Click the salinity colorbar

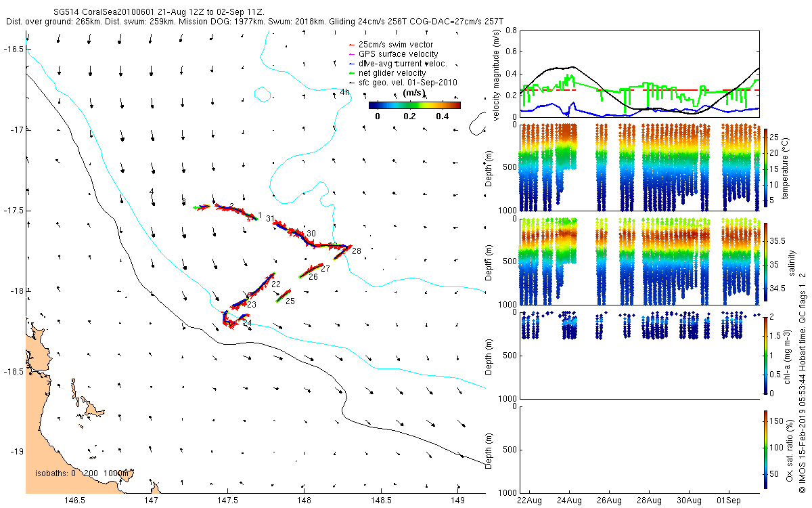[x=765, y=261]
